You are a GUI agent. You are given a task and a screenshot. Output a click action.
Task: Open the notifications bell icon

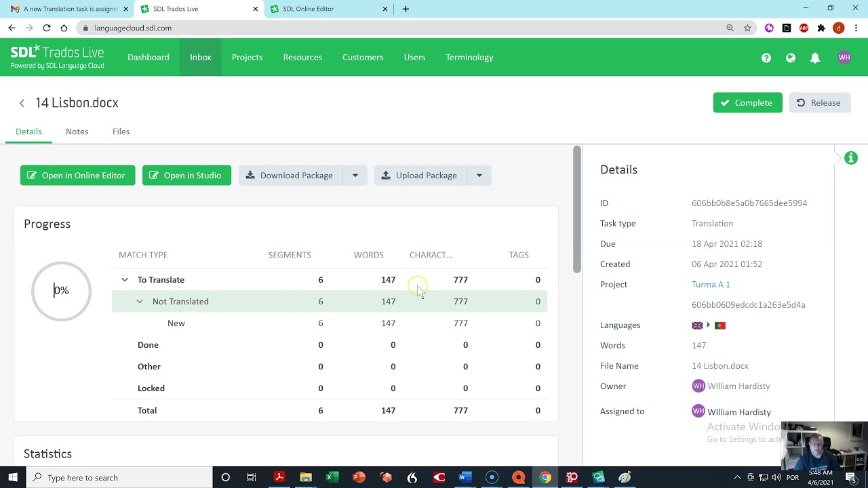(x=815, y=58)
